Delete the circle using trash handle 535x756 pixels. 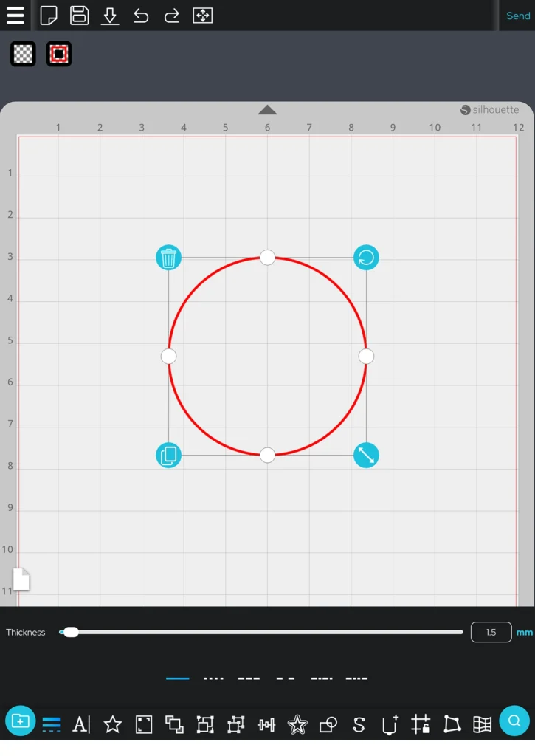pos(169,258)
